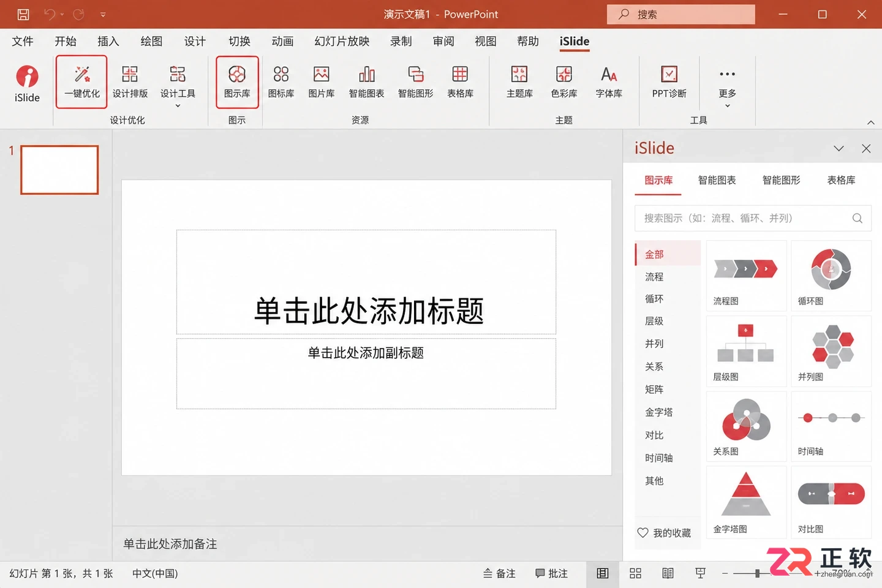Screen dimensions: 882x588
Task: Open the 智能图表 smart chart tool
Action: 366,82
